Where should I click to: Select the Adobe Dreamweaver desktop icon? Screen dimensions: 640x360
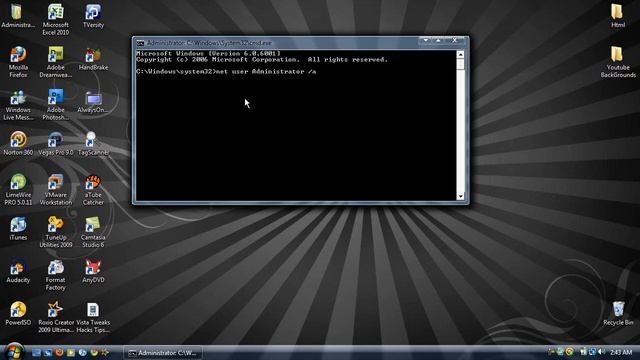click(x=56, y=62)
